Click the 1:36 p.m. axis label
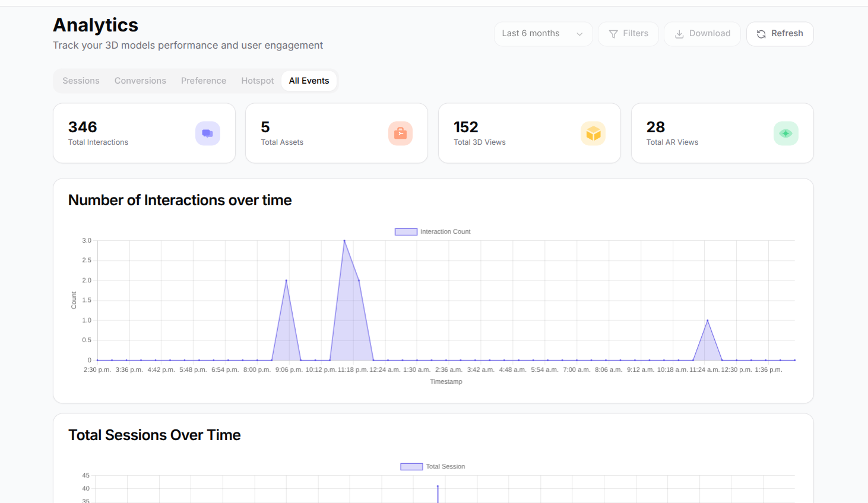Image resolution: width=868 pixels, height=503 pixels. tap(768, 370)
